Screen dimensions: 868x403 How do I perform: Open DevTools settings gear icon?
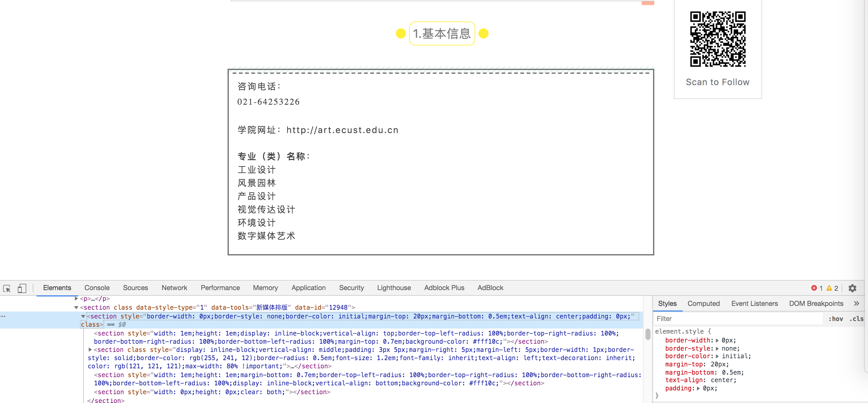coord(852,288)
